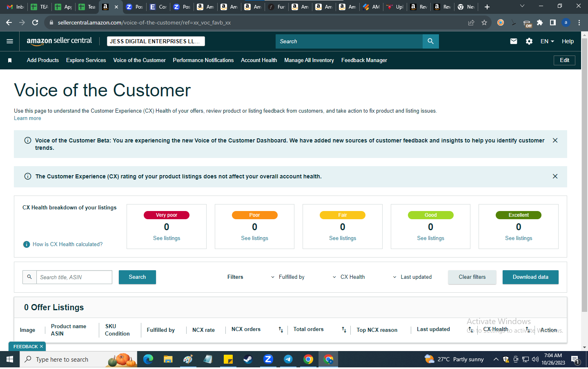588x369 pixels.
Task: Open Add Products in the favorites bar
Action: (43, 60)
